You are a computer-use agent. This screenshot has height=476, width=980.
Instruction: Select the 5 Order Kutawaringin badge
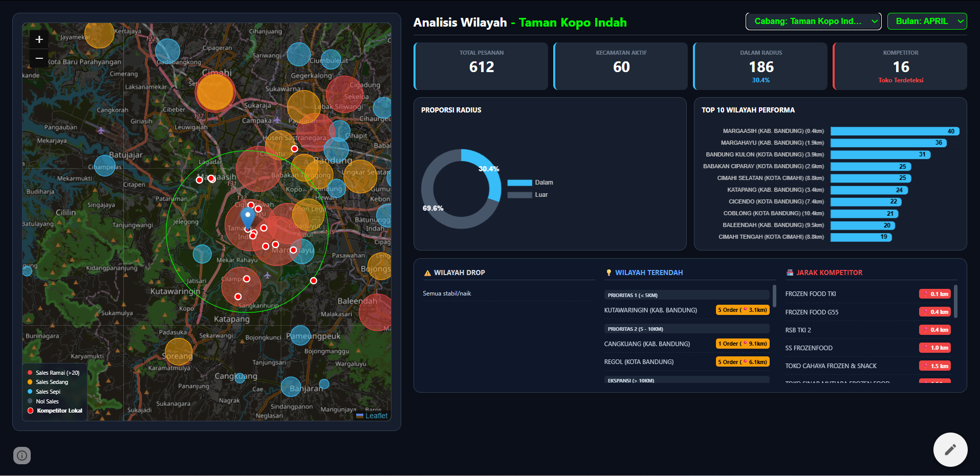click(743, 310)
